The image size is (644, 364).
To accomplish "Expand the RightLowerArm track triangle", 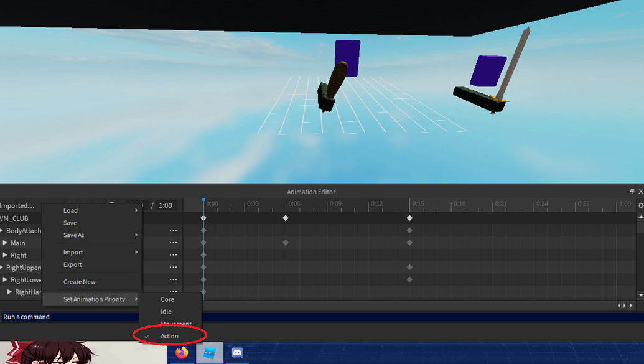I will pyautogui.click(x=5, y=280).
